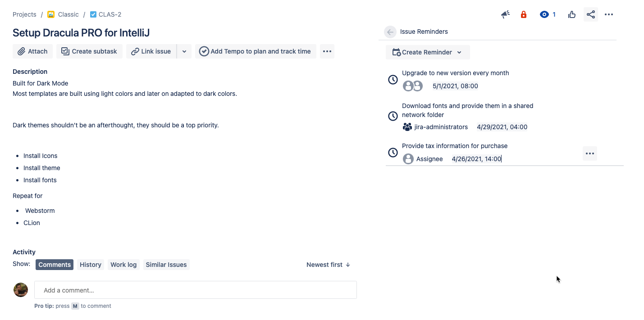Click the back arrow in Issue Reminders

390,32
